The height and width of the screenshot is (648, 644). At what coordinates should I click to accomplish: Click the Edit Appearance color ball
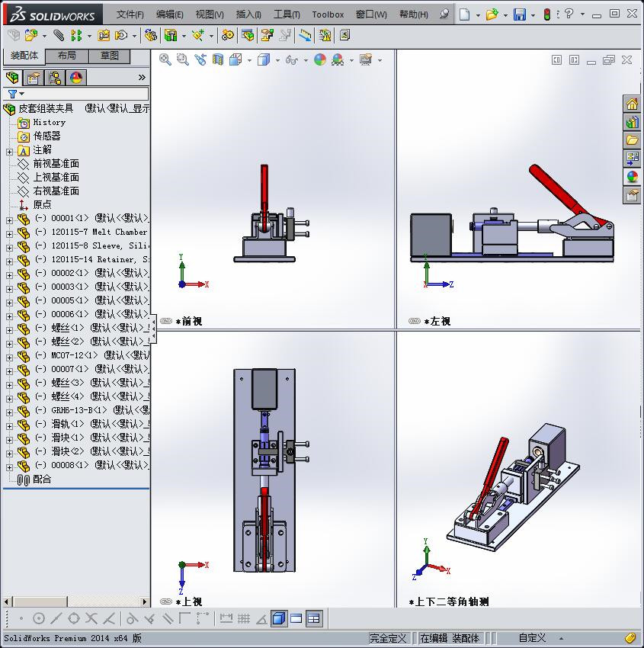(x=320, y=60)
